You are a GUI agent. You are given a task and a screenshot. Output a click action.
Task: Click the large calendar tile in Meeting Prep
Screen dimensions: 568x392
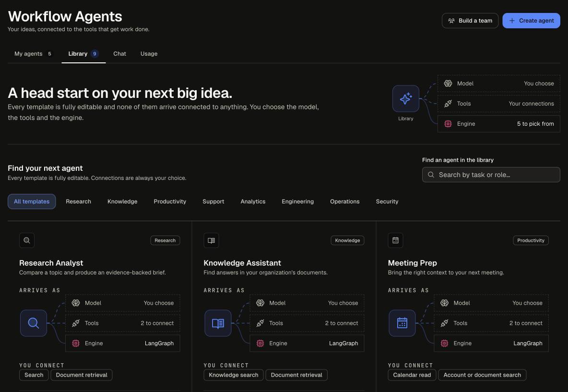[x=402, y=323]
